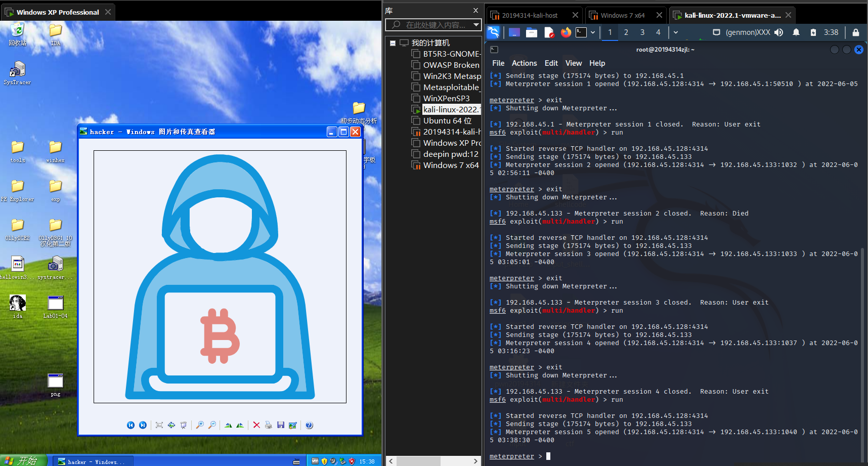Open the Kali dragon applications menu
The height and width of the screenshot is (466, 868).
tap(493, 32)
